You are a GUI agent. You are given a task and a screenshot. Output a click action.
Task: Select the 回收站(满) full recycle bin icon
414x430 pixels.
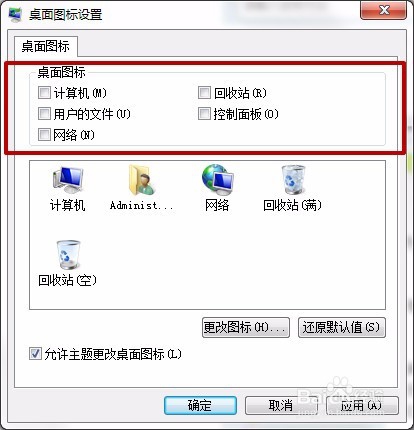click(293, 180)
